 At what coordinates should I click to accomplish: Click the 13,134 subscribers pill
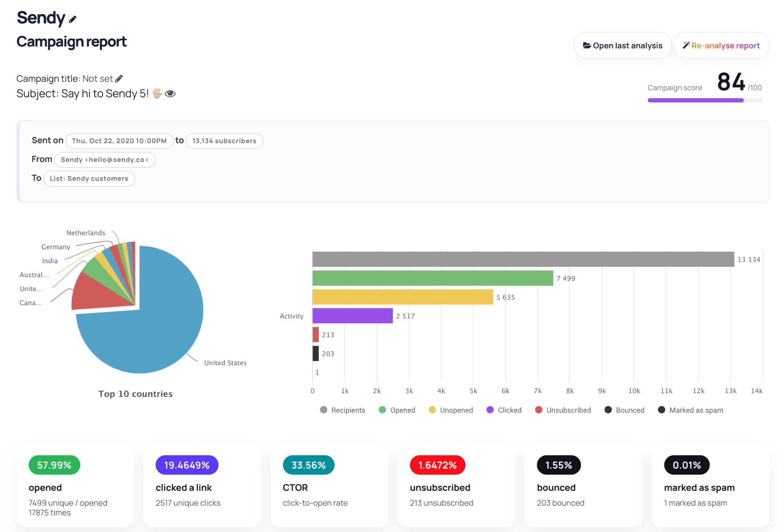(x=224, y=141)
